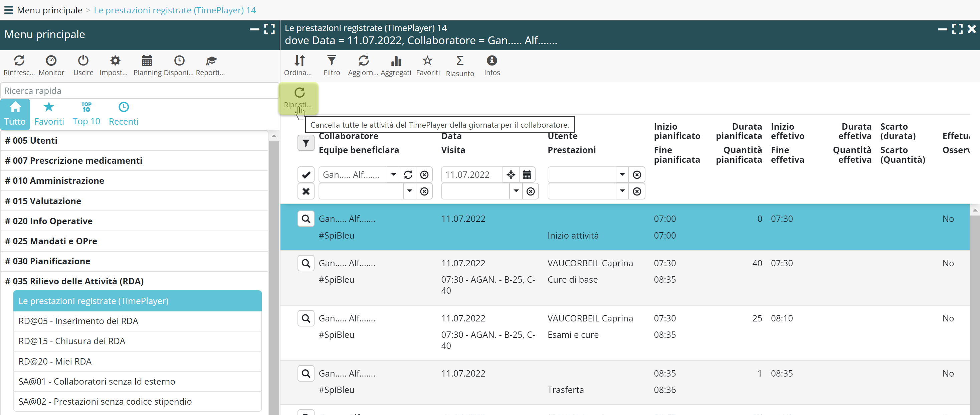The image size is (980, 415).
Task: Open the Planning calendar icon
Action: pyautogui.click(x=147, y=61)
